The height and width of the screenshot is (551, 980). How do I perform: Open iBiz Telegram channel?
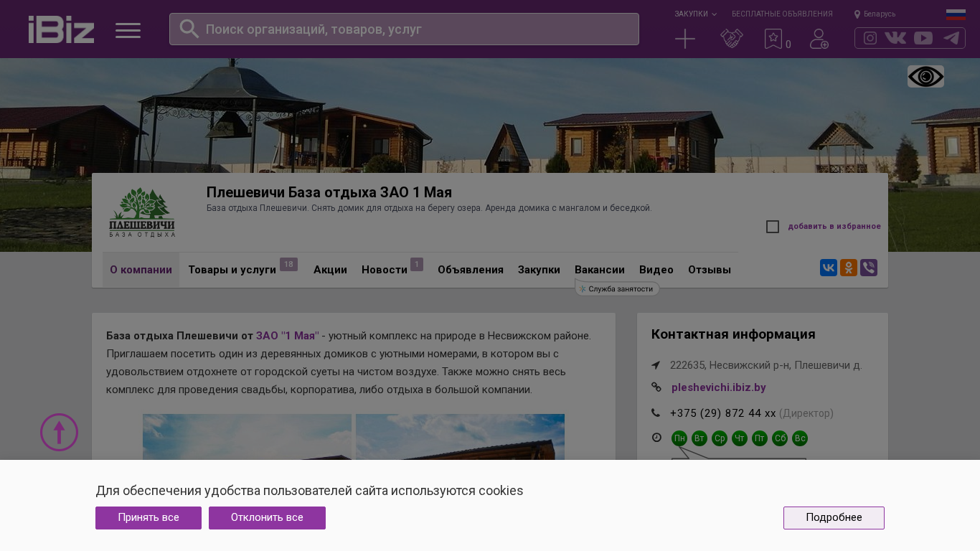pos(951,38)
